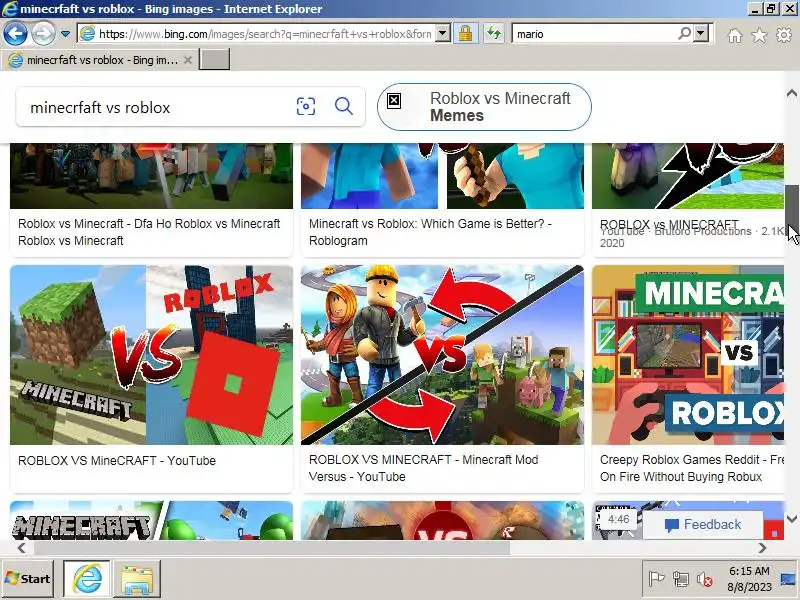Open a new blank tab
Image resolution: width=800 pixels, height=600 pixels.
coord(214,60)
